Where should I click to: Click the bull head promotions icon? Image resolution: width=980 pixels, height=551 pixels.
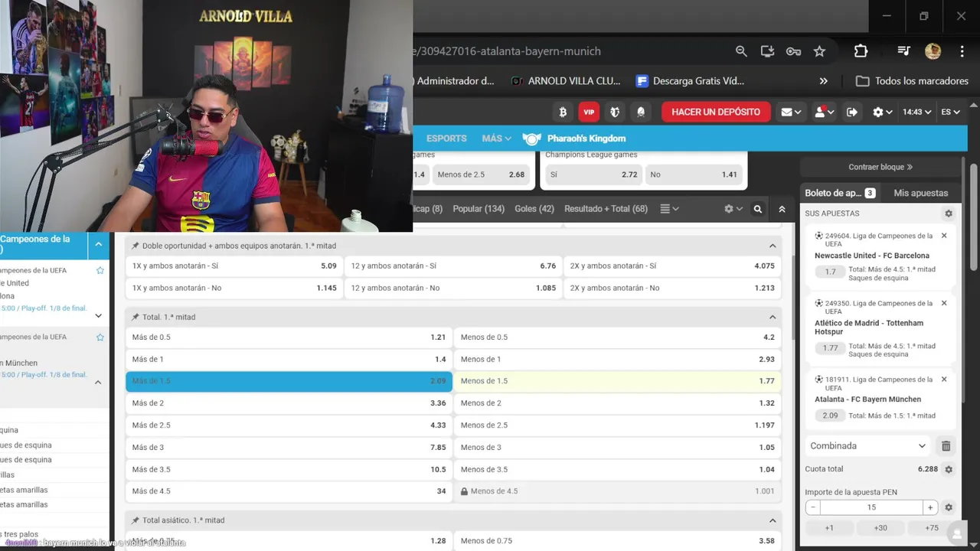615,112
